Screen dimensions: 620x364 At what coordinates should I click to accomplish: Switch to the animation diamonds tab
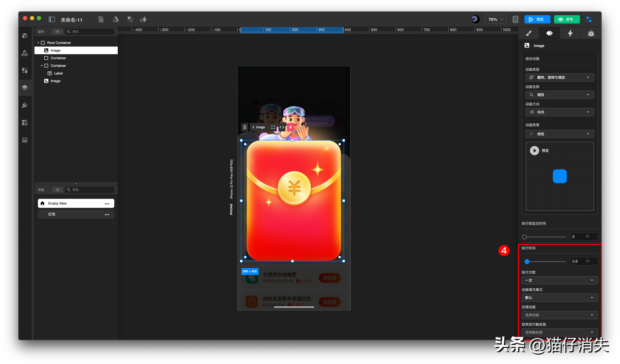pyautogui.click(x=550, y=33)
